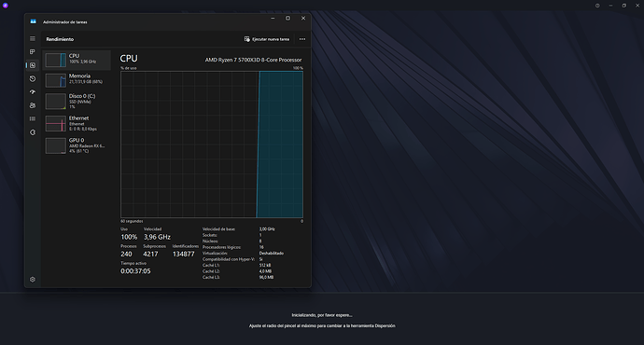
Task: Click the purple app logo at top-left
Action: point(6,6)
